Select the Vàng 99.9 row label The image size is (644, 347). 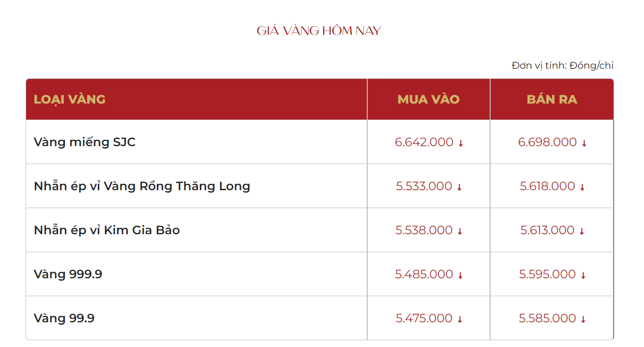[64, 318]
